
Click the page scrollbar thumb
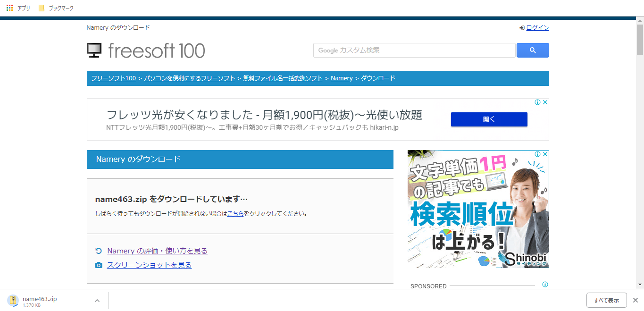click(x=640, y=39)
